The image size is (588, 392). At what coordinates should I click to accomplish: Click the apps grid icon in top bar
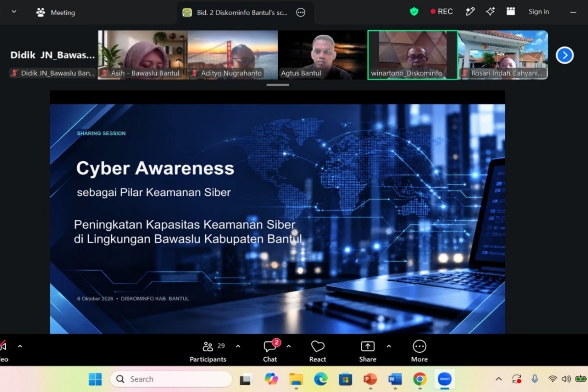pos(511,12)
